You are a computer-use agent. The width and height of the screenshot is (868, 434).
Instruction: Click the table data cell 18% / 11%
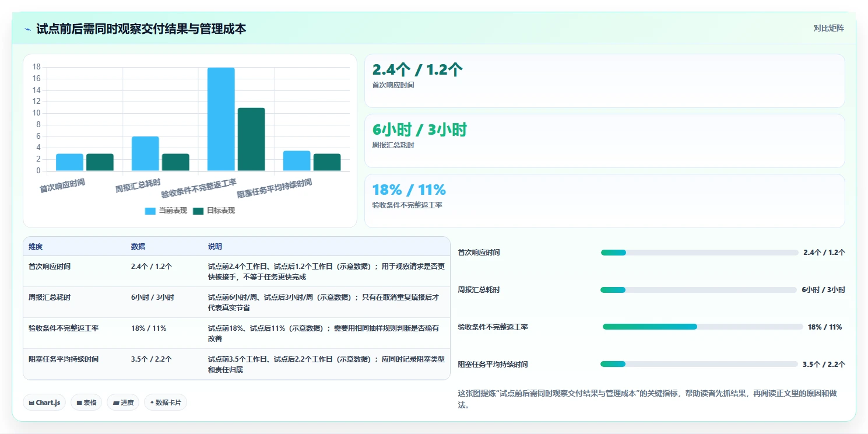pyautogui.click(x=149, y=328)
